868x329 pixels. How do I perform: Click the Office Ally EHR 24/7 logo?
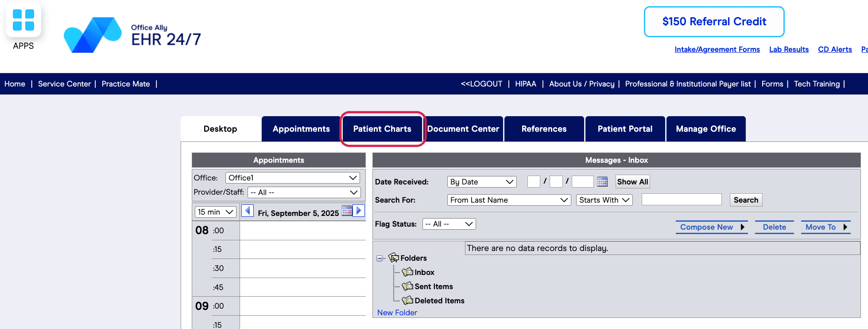(132, 35)
